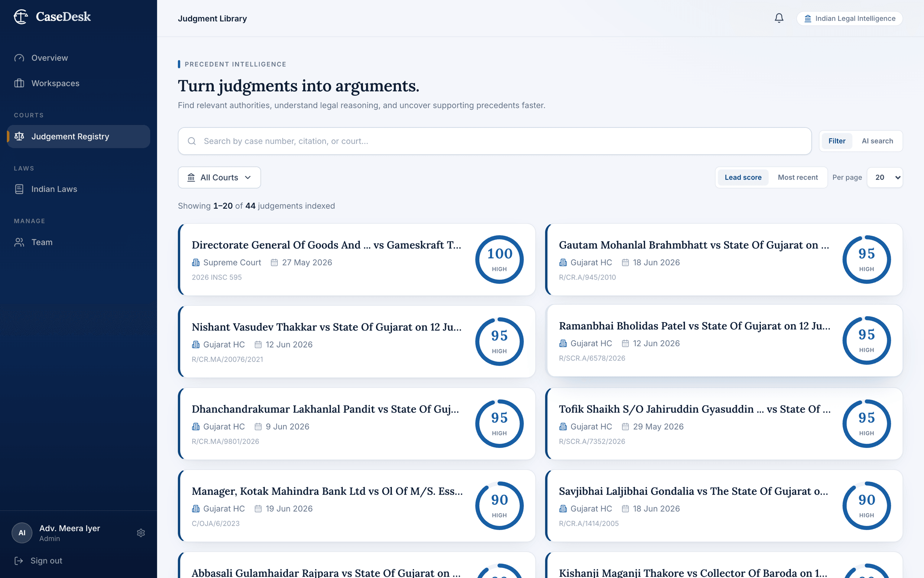Viewport: 924px width, 578px height.
Task: Click the bank icon in Indian Legal Intelligence
Action: coord(807,18)
